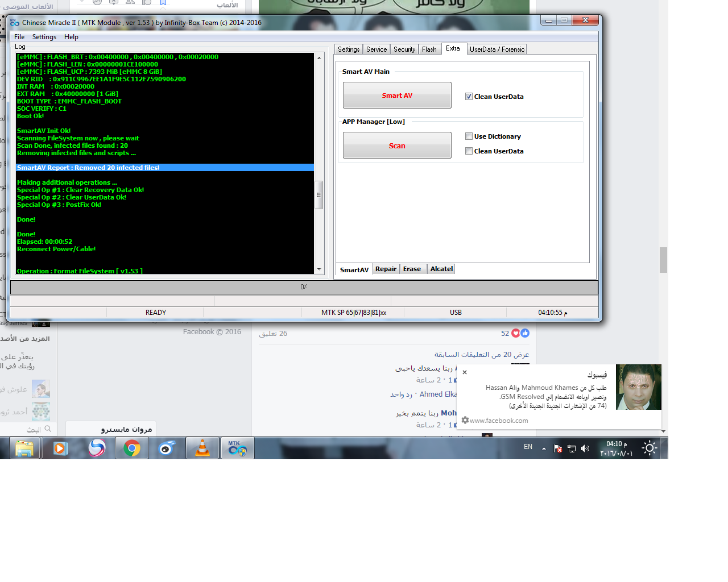Click the log scrollbar up arrow
This screenshot has width=728, height=582.
click(319, 57)
